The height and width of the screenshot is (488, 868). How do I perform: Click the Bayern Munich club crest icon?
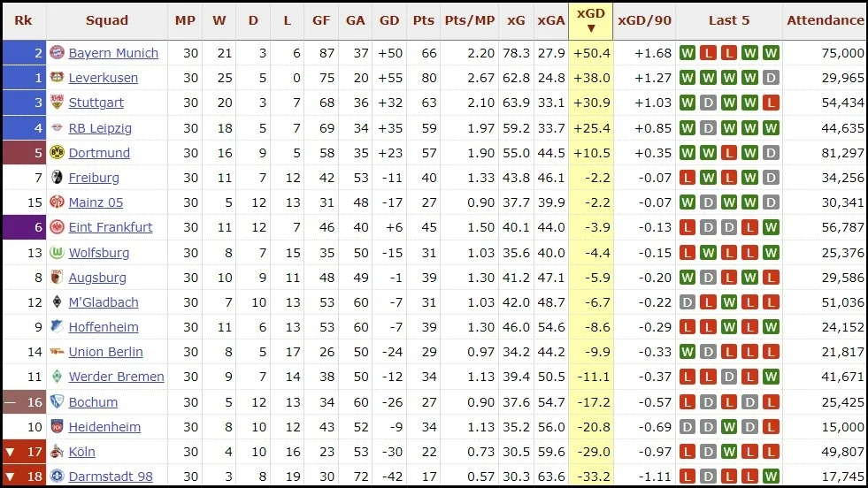[x=57, y=53]
